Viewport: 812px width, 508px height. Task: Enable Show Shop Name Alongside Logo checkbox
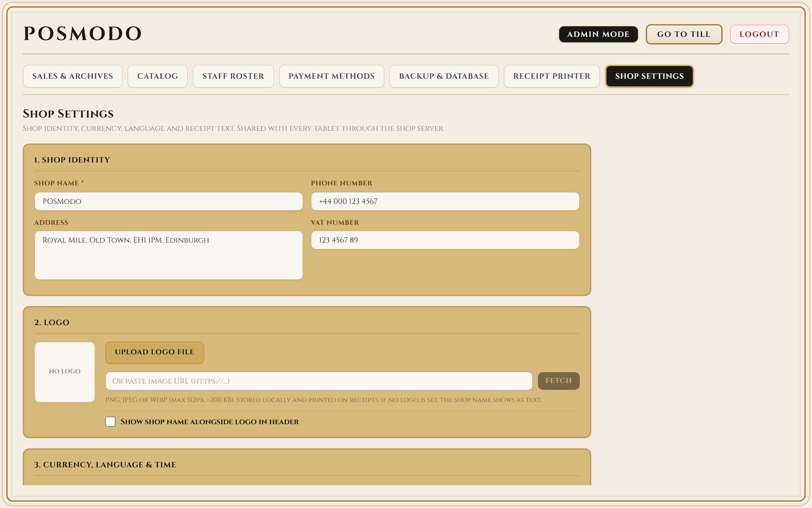point(111,422)
